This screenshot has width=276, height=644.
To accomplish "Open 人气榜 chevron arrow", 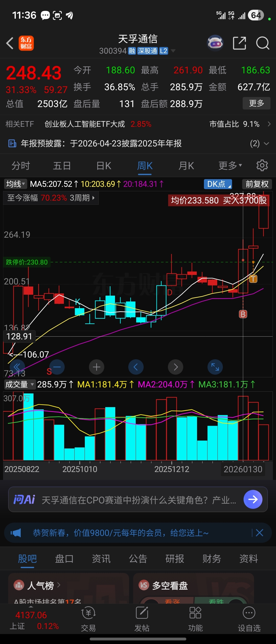I will click(59, 585).
